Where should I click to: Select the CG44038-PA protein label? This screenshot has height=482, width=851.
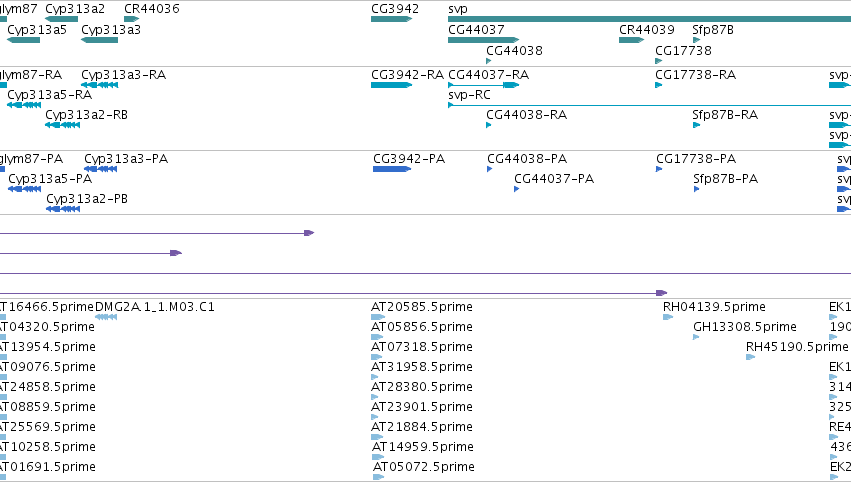pos(527,158)
